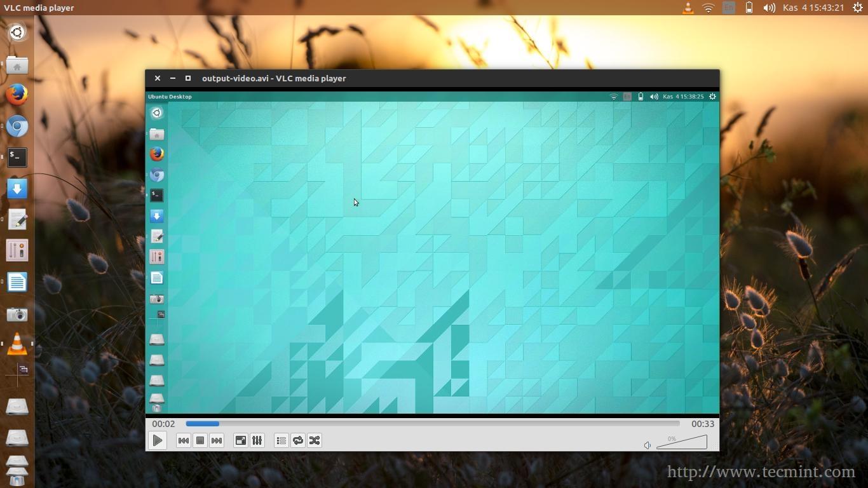Click the seek bar to jump ahead

pyautogui.click(x=445, y=423)
